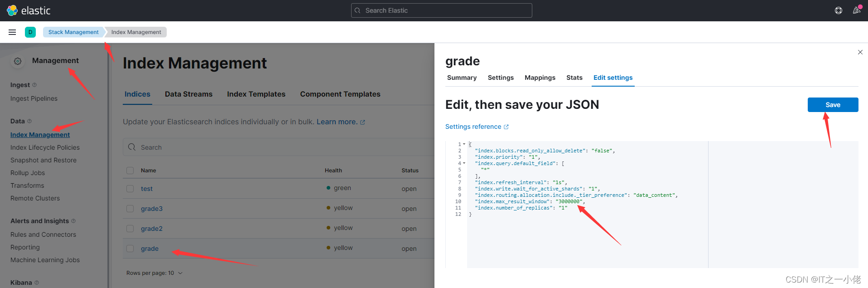This screenshot has width=868, height=288.
Task: Collapse the fold arrow on line 4
Action: tap(464, 163)
